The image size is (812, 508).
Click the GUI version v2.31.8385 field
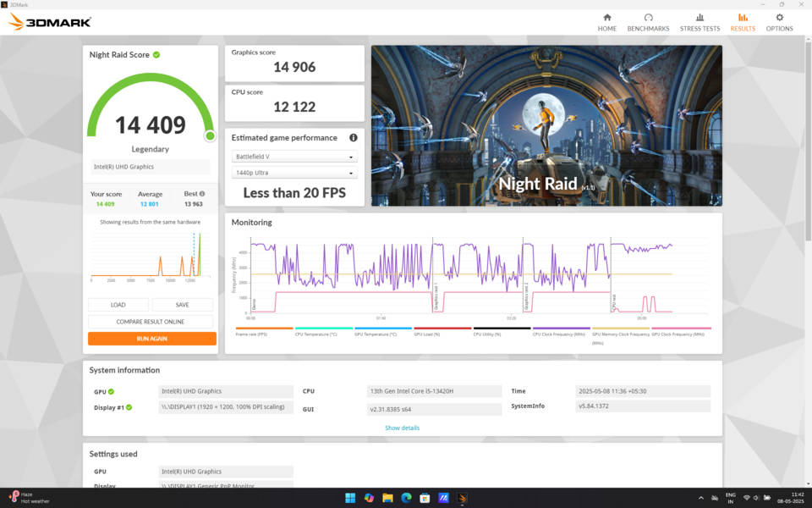coord(434,410)
